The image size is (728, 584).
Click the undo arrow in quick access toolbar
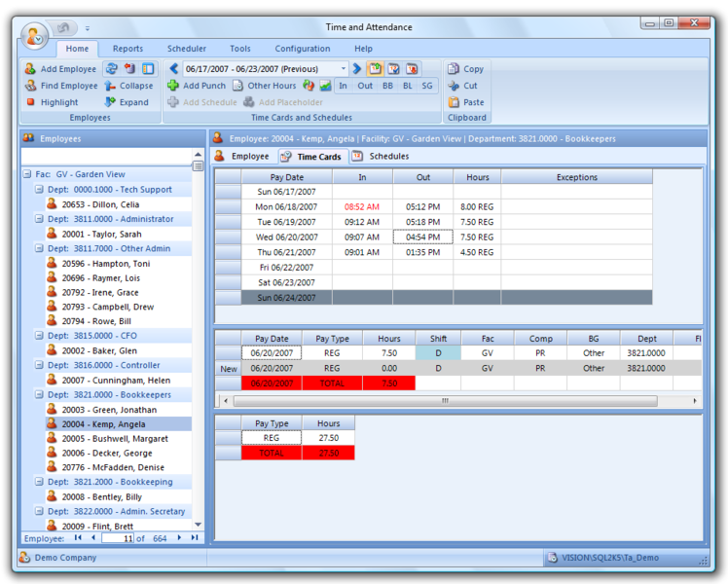63,28
